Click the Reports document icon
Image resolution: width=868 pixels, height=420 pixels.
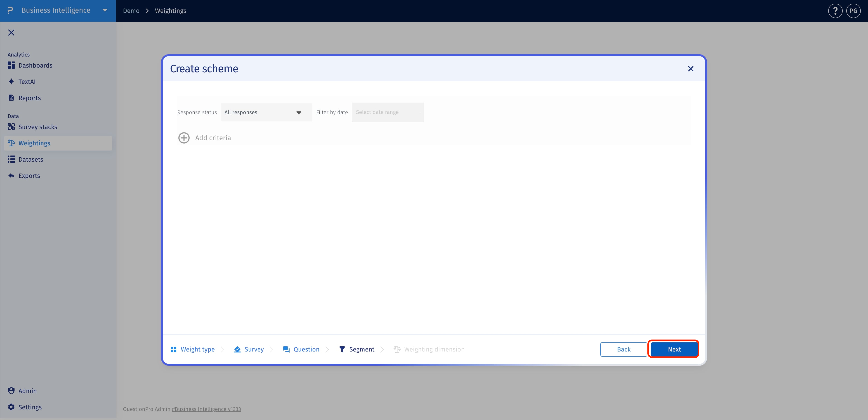[12, 98]
